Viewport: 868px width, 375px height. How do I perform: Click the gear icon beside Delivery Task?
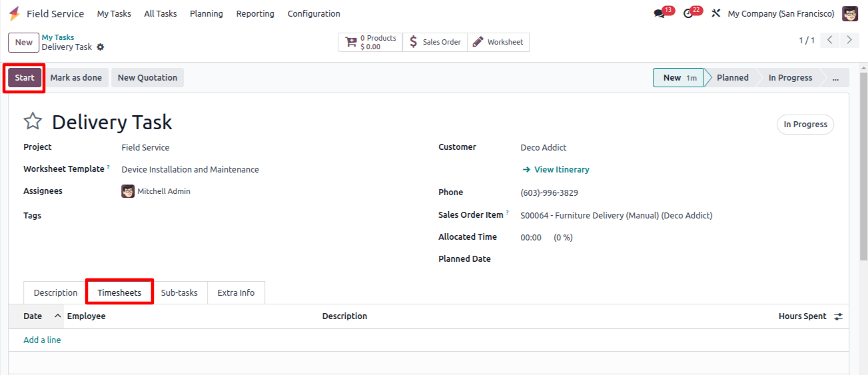[101, 47]
